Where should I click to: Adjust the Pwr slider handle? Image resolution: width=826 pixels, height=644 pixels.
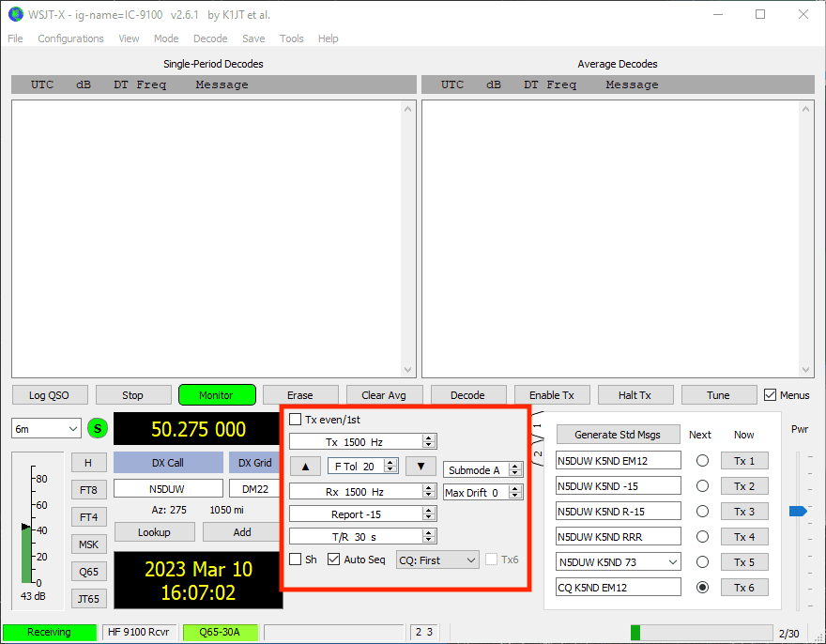pyautogui.click(x=798, y=511)
